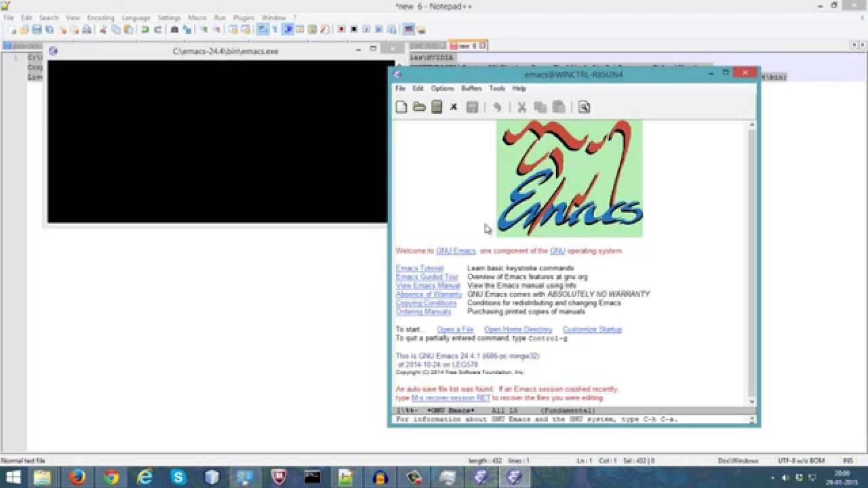Follow the Ordering Manuals link
The image size is (868, 488).
click(423, 312)
